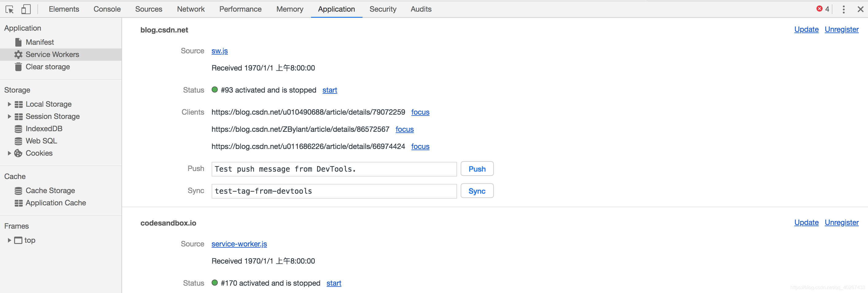
Task: Click the Manifest file icon
Action: [18, 42]
